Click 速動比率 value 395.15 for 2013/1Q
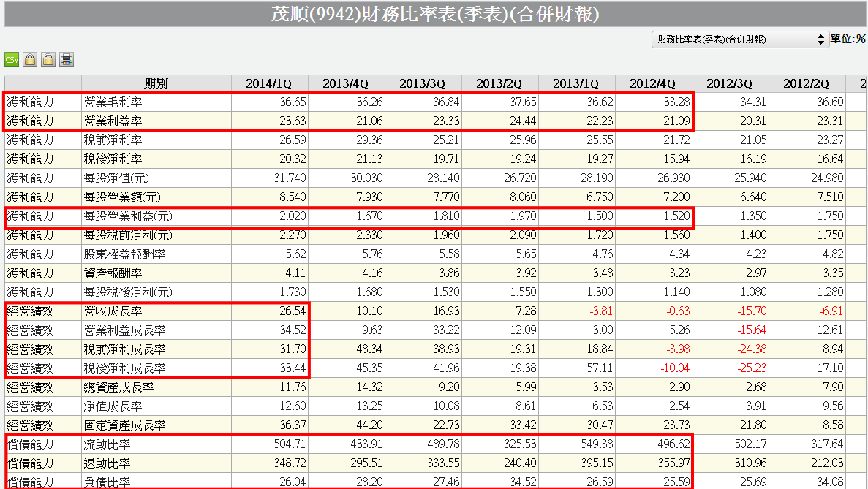The height and width of the screenshot is (489, 868). (x=597, y=463)
